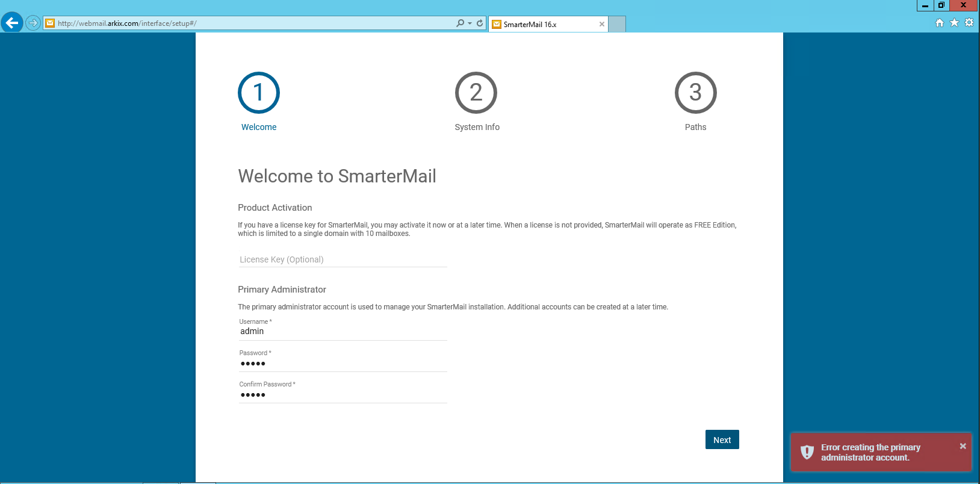Click the browser Forward arrow button

33,23
